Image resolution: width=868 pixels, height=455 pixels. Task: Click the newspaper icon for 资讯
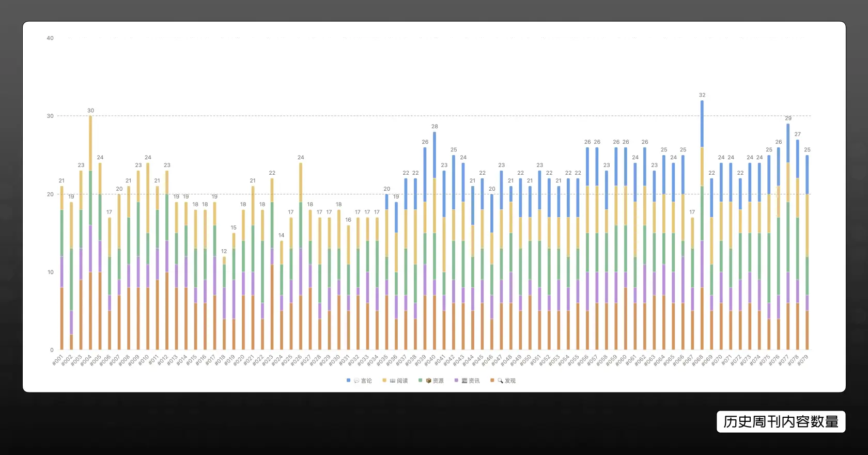(x=464, y=381)
